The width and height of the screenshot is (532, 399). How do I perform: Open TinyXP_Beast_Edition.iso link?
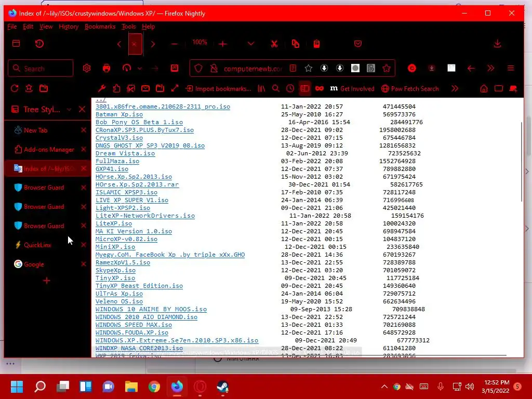(x=139, y=286)
